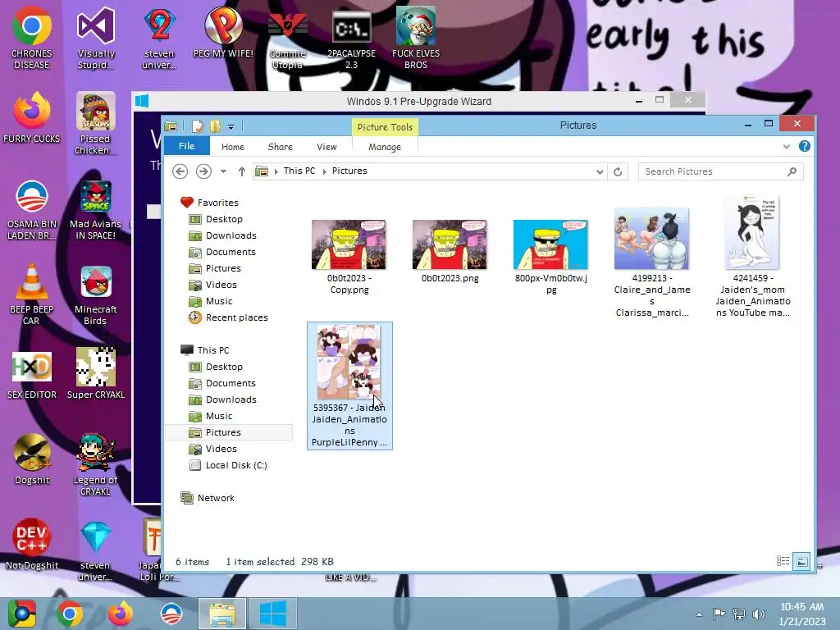This screenshot has height=630, width=840.
Task: Show hidden icons in system tray
Action: [699, 614]
